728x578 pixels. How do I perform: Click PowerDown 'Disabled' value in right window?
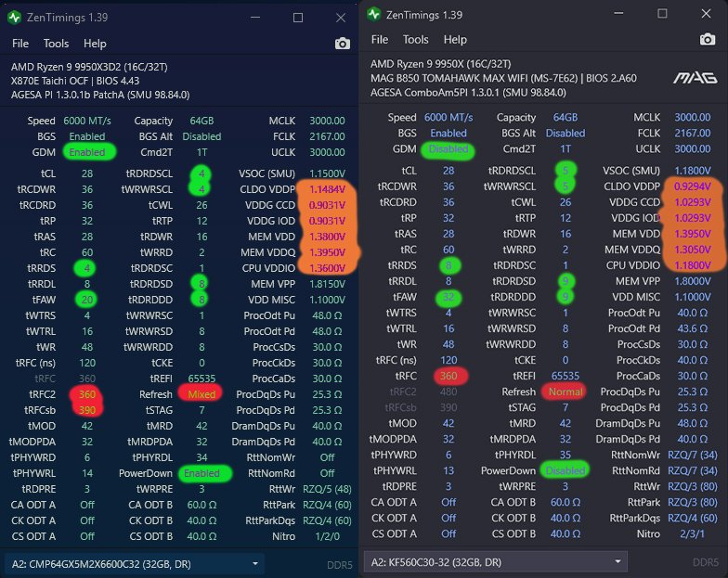[x=565, y=470]
